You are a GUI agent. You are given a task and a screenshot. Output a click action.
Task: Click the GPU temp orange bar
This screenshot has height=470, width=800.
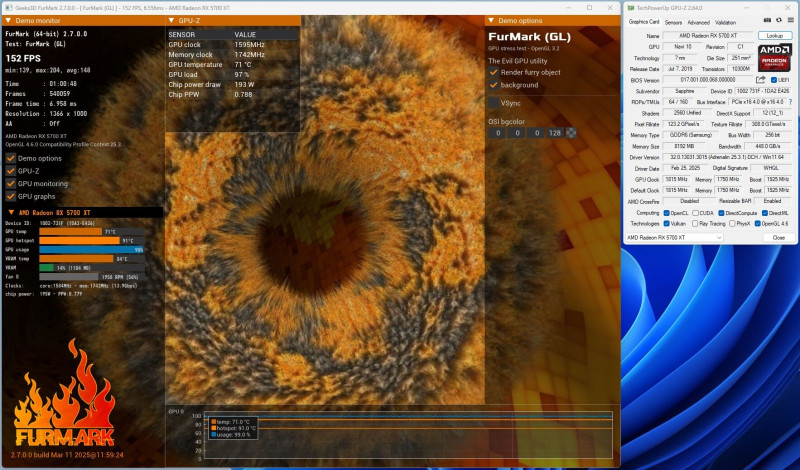coord(71,232)
